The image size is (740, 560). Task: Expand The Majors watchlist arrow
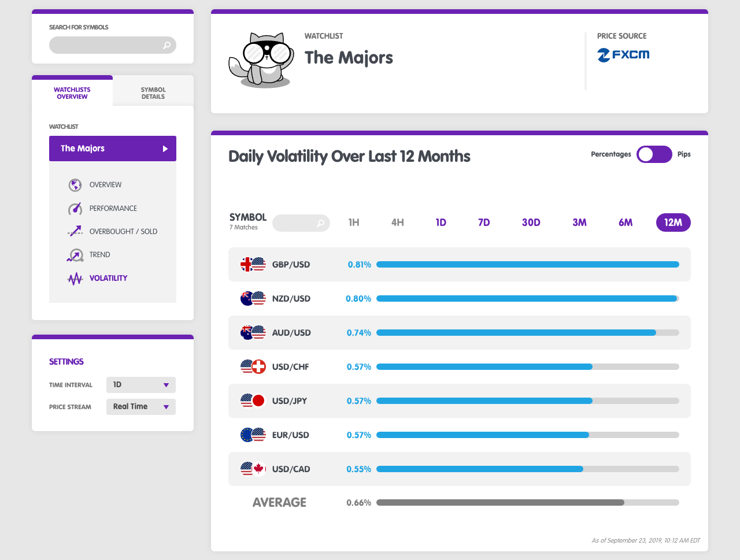tap(165, 149)
